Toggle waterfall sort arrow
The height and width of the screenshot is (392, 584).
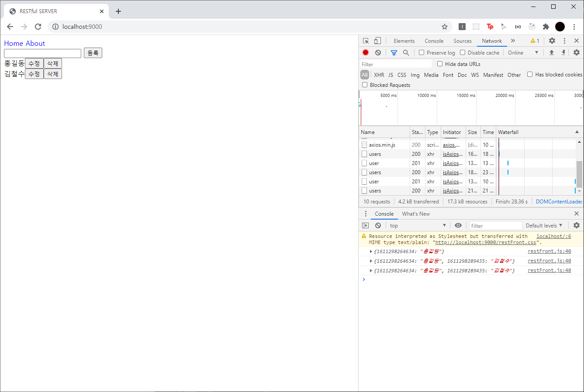(x=577, y=132)
